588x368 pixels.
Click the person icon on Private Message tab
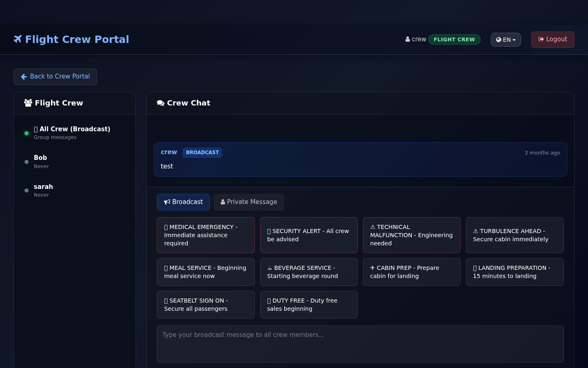click(x=223, y=202)
